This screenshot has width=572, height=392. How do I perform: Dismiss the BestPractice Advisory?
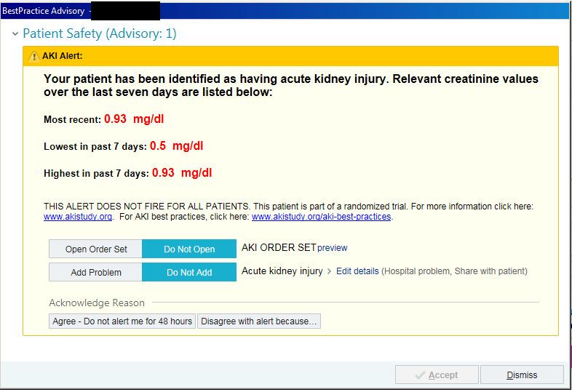coord(522,375)
